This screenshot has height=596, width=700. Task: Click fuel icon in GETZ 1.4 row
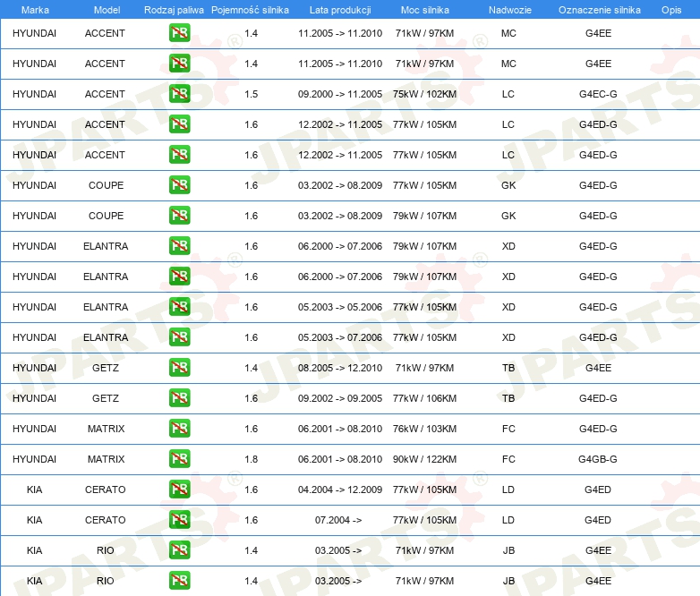coord(179,368)
